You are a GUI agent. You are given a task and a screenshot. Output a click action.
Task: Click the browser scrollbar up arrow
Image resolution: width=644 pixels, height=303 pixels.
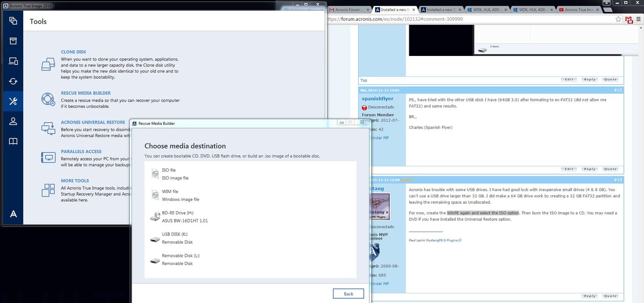click(x=640, y=28)
